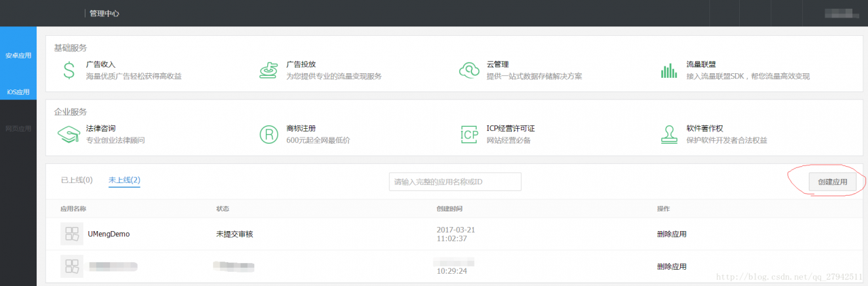This screenshot has width=868, height=286.
Task: Open the 商标注册 service title
Action: (x=300, y=128)
